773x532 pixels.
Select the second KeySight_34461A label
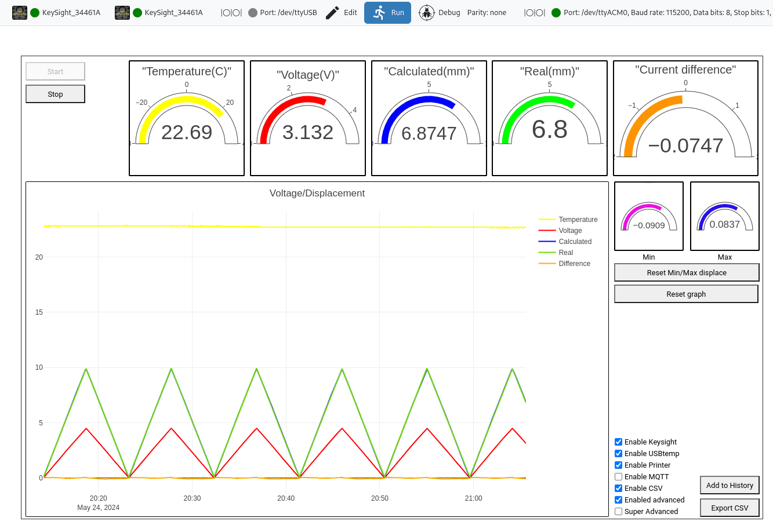(174, 13)
